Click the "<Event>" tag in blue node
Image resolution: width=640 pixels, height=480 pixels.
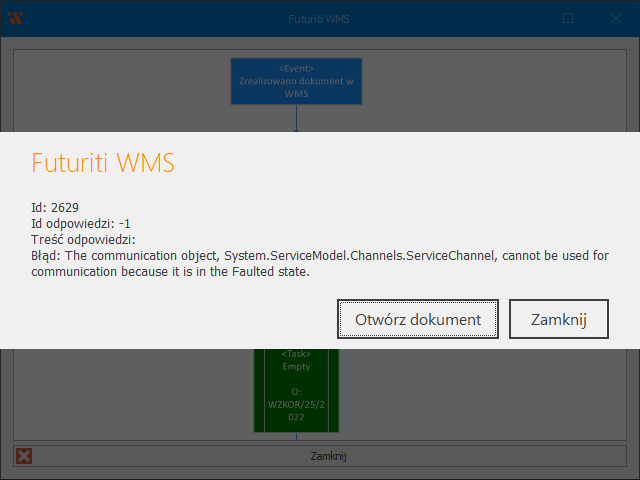[296, 68]
